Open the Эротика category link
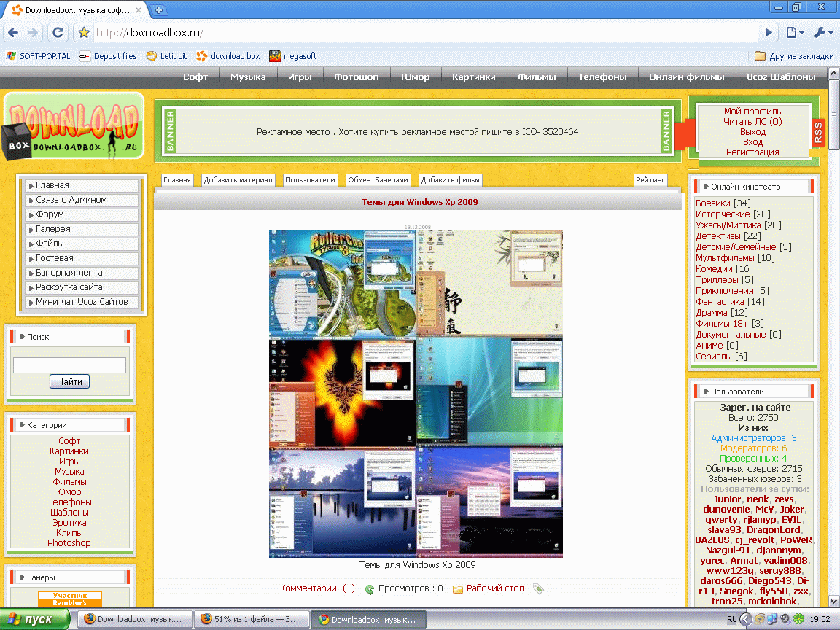The width and height of the screenshot is (840, 630). tap(69, 523)
